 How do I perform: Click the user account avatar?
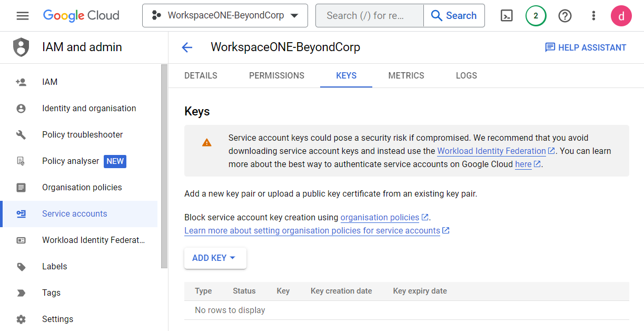point(621,16)
